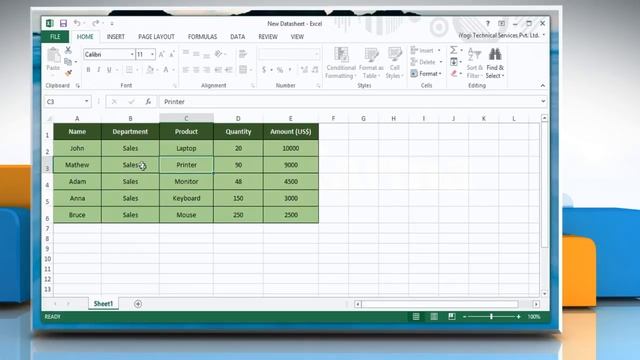Click the Clear eraser icon

click(x=453, y=73)
